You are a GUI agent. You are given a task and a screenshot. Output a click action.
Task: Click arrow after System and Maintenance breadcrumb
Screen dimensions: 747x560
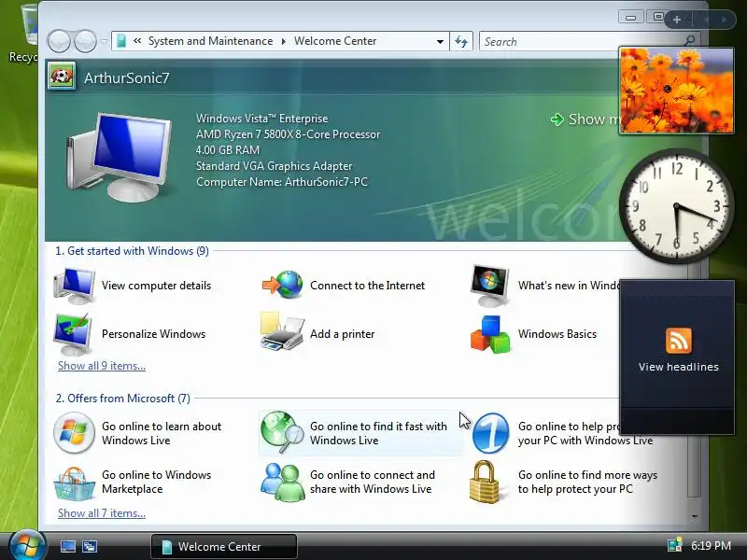[x=284, y=41]
